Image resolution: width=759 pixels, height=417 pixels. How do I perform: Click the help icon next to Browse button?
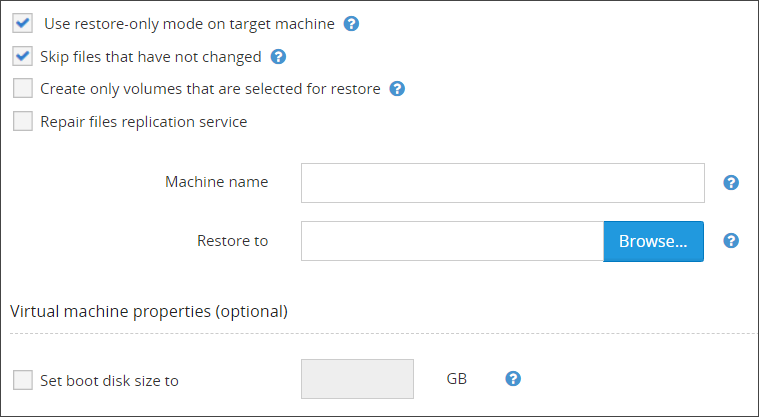731,241
